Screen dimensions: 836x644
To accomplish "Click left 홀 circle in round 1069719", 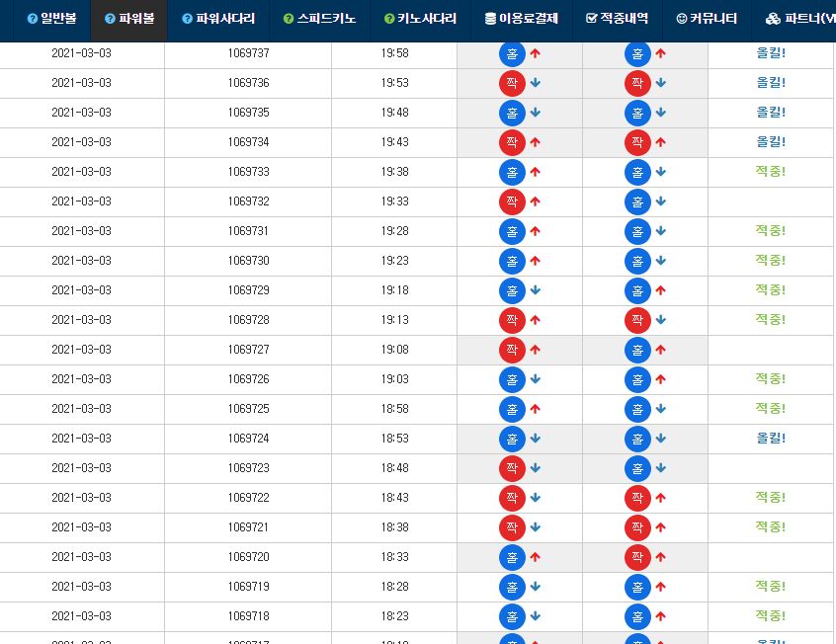I will tap(512, 587).
